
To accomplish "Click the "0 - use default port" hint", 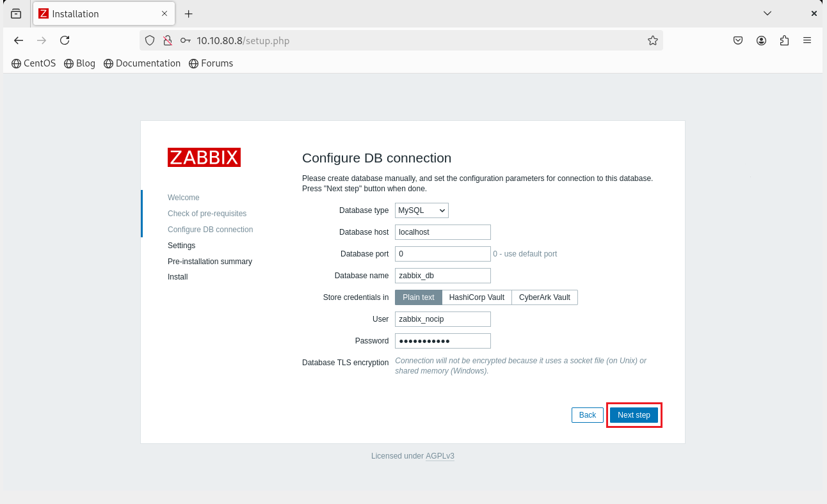I will [x=525, y=254].
